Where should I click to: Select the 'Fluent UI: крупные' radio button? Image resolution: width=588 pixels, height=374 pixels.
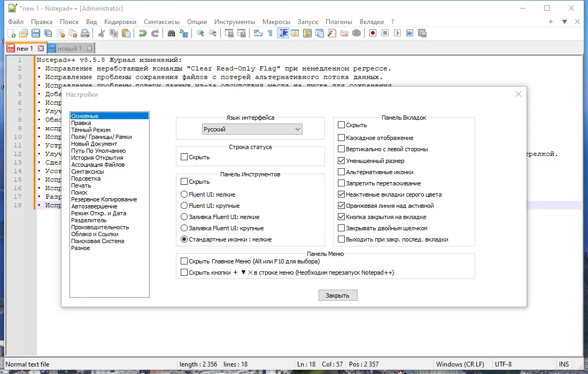tap(183, 206)
